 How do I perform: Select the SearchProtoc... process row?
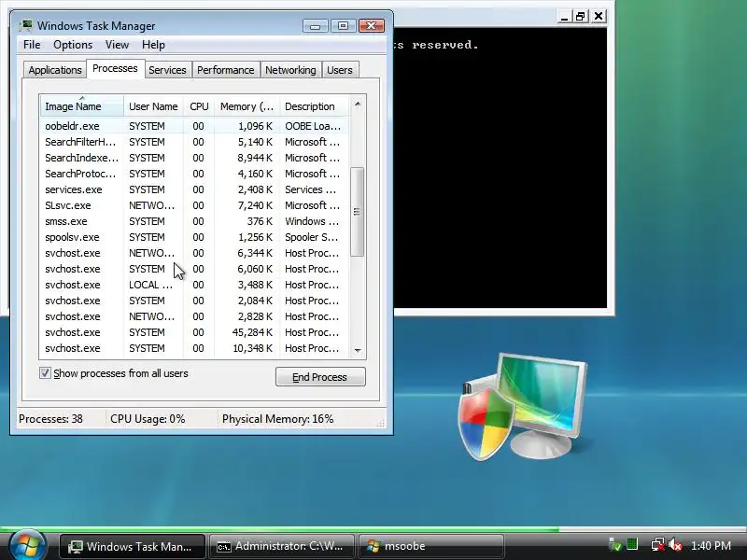coord(194,174)
